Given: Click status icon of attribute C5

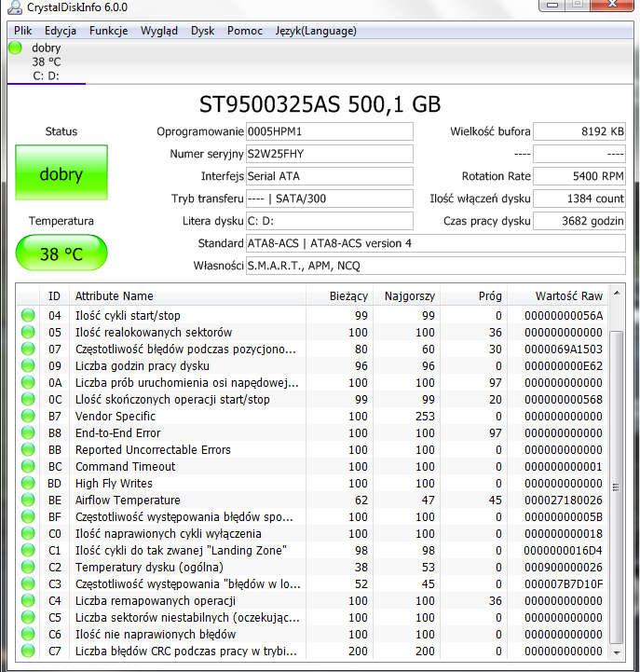Looking at the screenshot, I should (28, 617).
